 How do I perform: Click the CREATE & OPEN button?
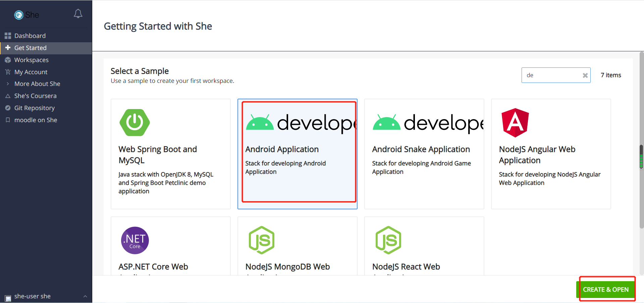[x=606, y=290]
